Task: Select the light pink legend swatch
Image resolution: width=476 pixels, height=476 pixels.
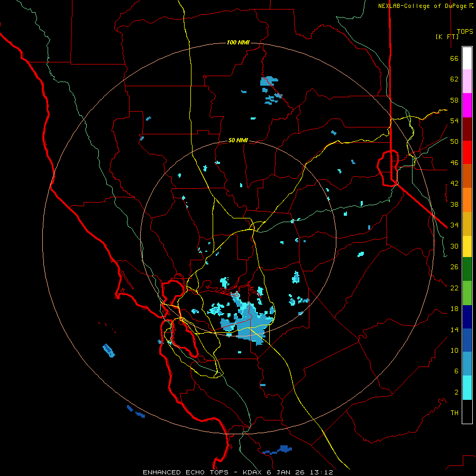Action: [467, 81]
